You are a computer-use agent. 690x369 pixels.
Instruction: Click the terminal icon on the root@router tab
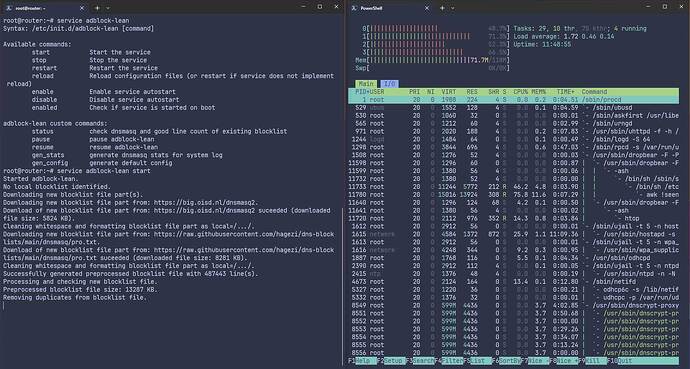tap(9, 8)
